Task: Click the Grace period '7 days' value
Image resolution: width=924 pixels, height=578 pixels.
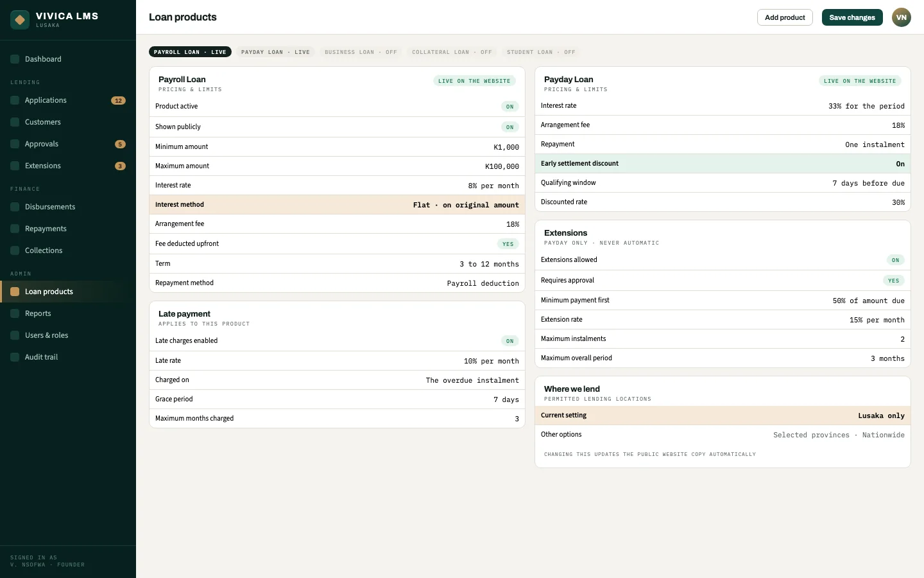Action: click(x=506, y=399)
